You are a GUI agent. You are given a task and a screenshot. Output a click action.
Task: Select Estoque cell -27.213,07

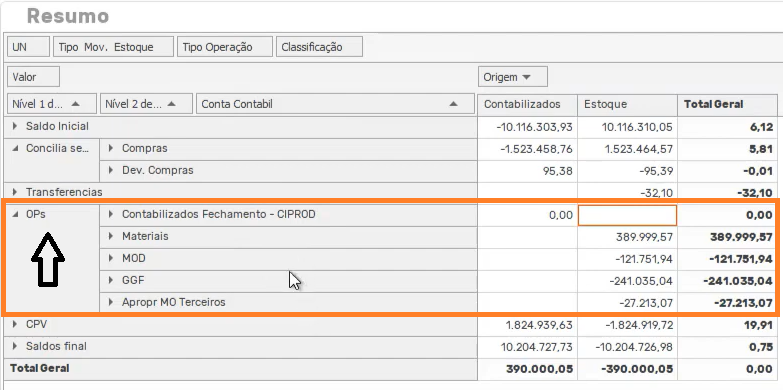click(627, 303)
